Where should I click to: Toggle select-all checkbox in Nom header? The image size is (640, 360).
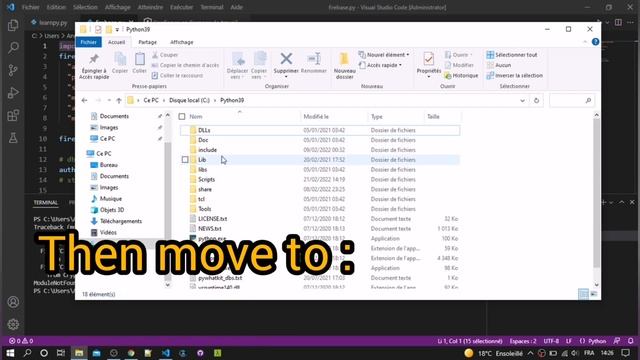coord(182,117)
